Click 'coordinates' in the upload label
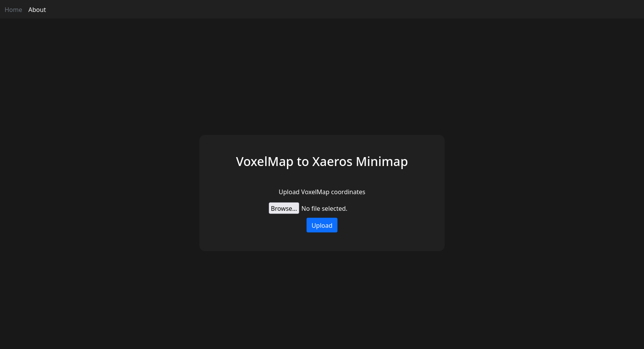Image resolution: width=644 pixels, height=349 pixels. coord(348,192)
